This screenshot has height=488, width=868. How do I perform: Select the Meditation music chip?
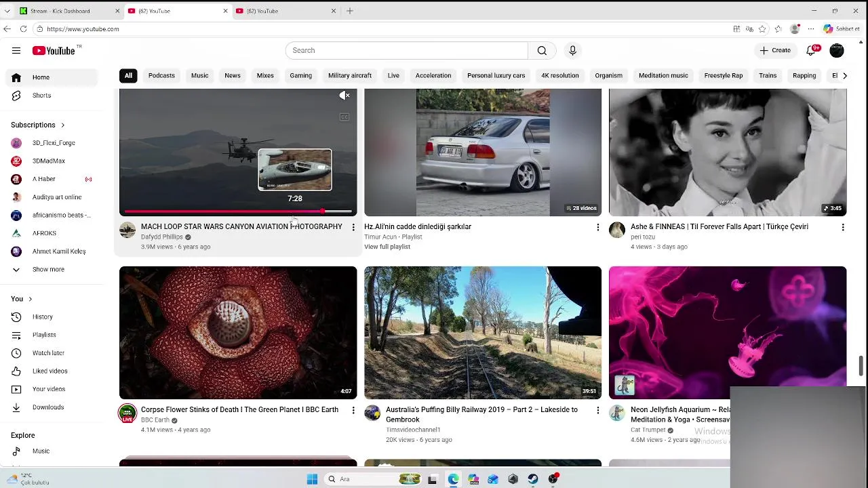coord(663,75)
